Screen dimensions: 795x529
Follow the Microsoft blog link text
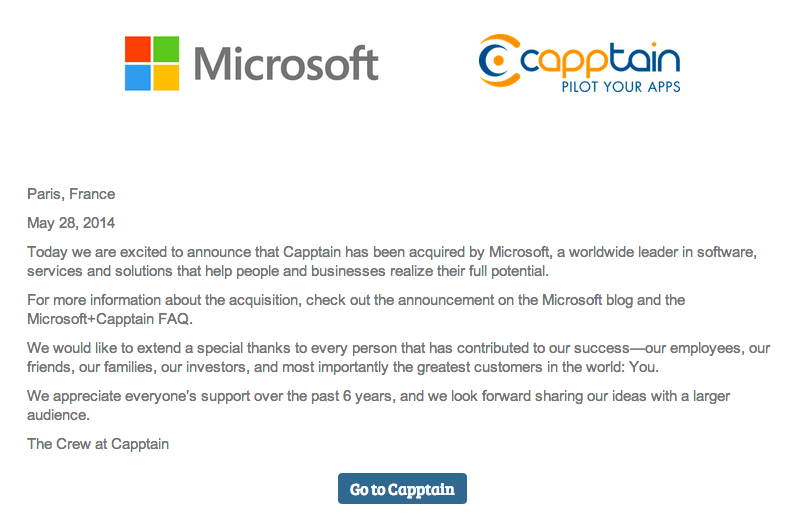pos(588,300)
